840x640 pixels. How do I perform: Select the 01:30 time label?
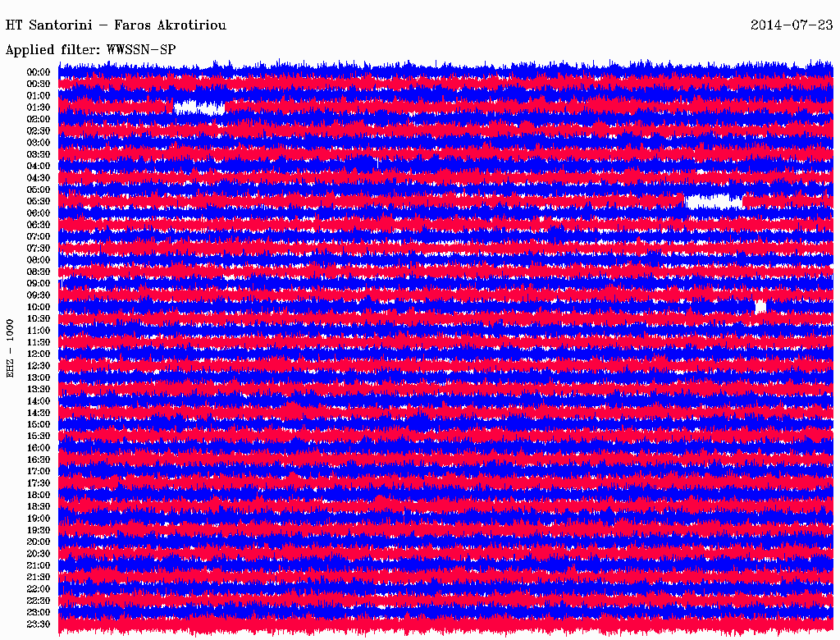(39, 107)
